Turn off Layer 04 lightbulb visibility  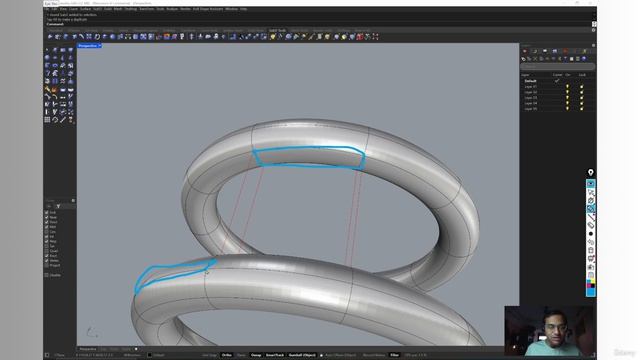click(567, 103)
